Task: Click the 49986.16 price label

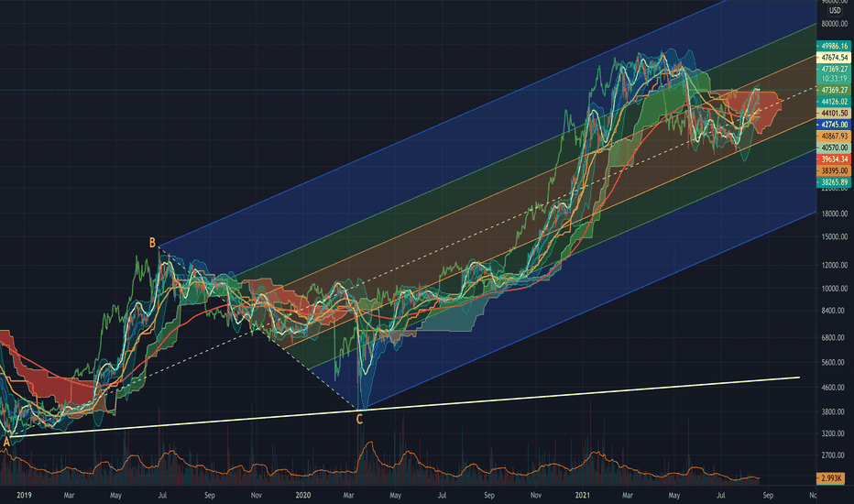Action: (x=833, y=47)
